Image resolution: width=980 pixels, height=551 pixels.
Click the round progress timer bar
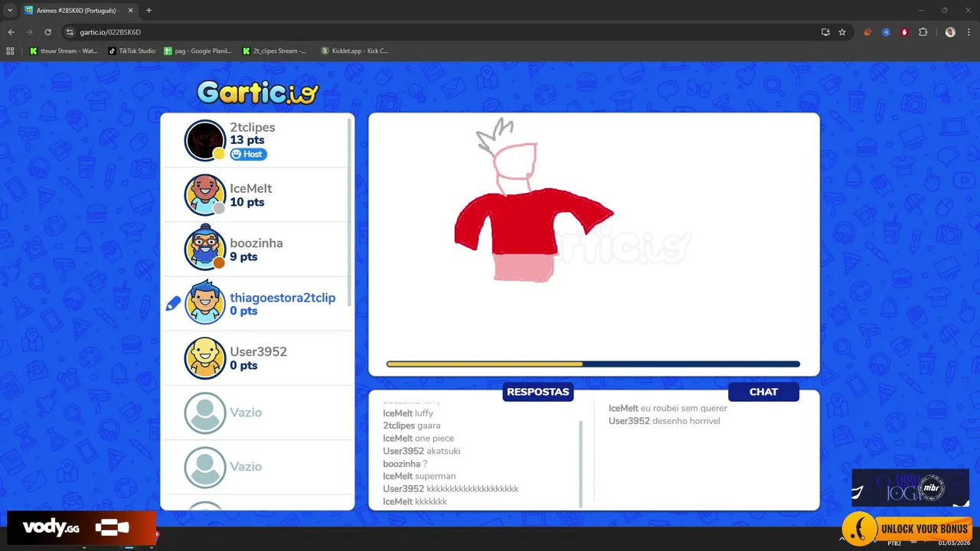pos(593,364)
